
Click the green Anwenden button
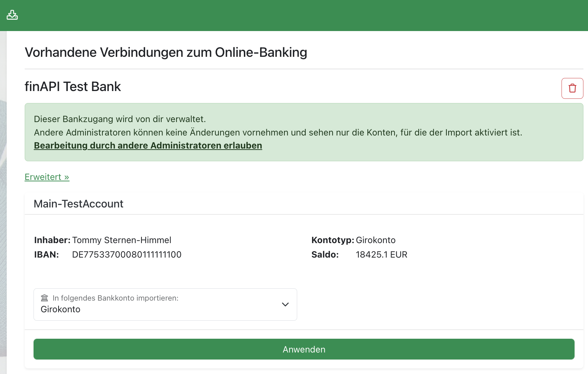[x=304, y=349]
